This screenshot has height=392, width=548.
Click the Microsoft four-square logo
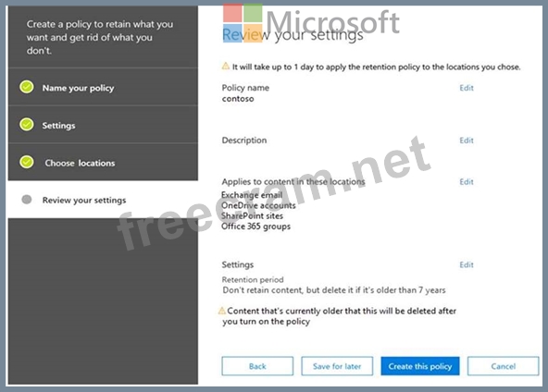(243, 23)
